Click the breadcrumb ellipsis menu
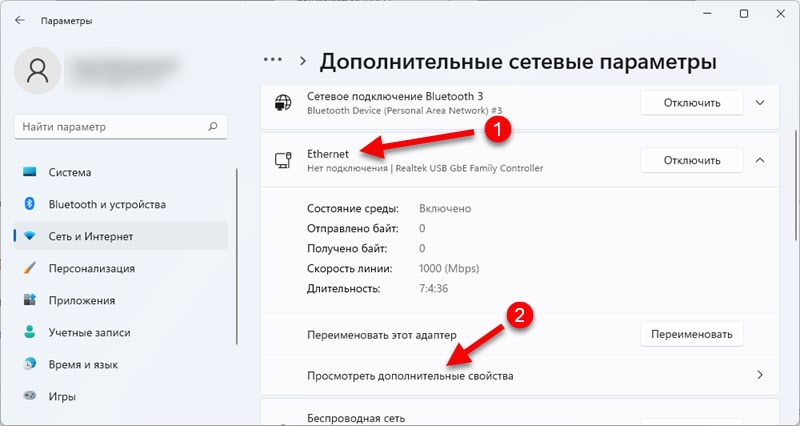Image resolution: width=800 pixels, height=426 pixels. coord(273,60)
